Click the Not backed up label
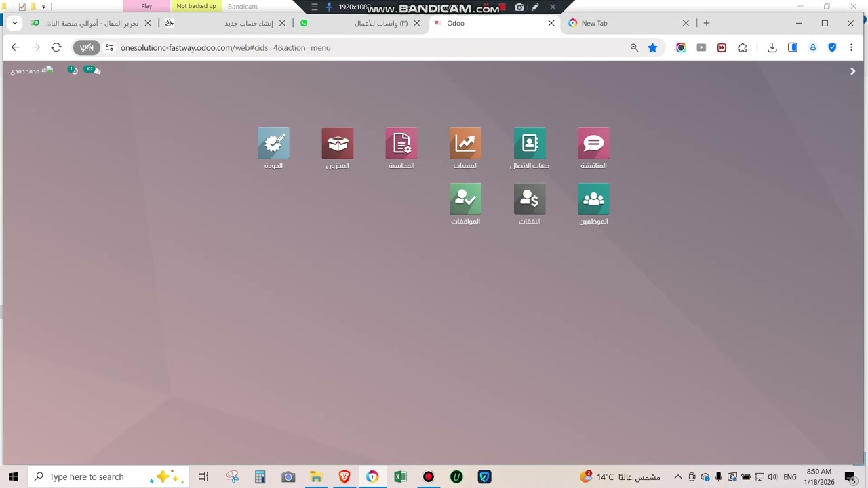Viewport: 868px width, 488px height. (196, 6)
